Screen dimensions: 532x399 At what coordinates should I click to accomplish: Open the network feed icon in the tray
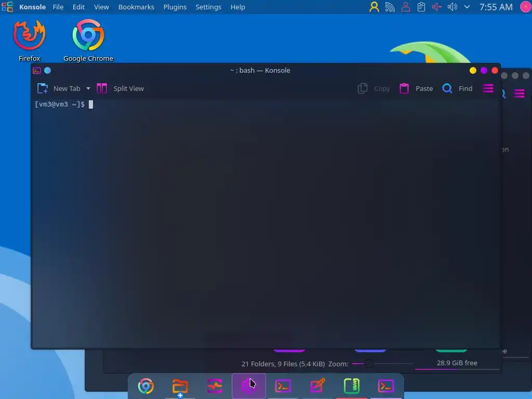(x=390, y=7)
